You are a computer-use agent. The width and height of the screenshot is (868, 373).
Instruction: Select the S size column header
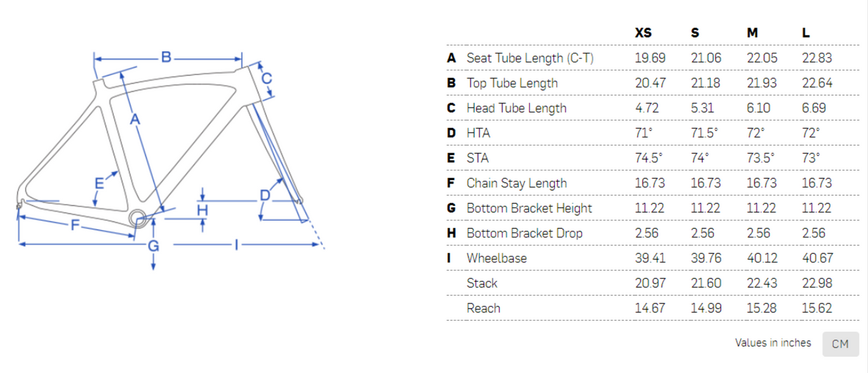click(x=695, y=33)
